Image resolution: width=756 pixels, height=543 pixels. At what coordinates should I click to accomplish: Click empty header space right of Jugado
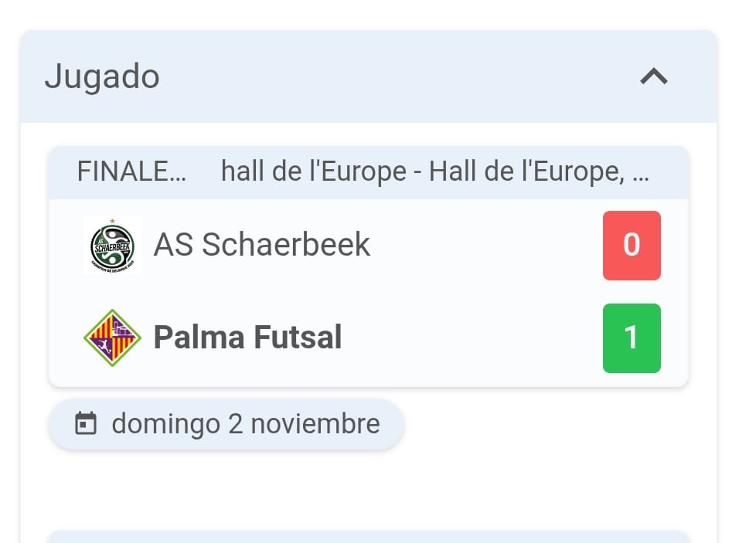pos(387,76)
